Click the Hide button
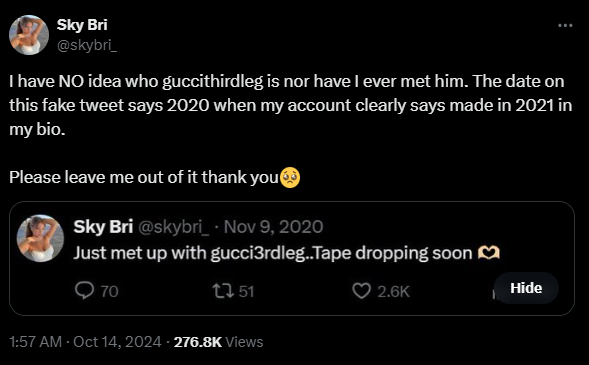 pyautogui.click(x=526, y=288)
